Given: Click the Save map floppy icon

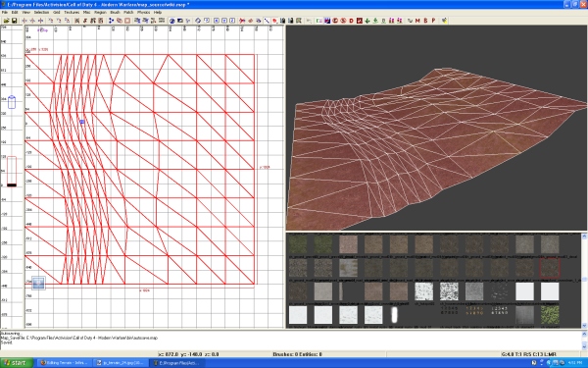Looking at the screenshot, I should 14,21.
